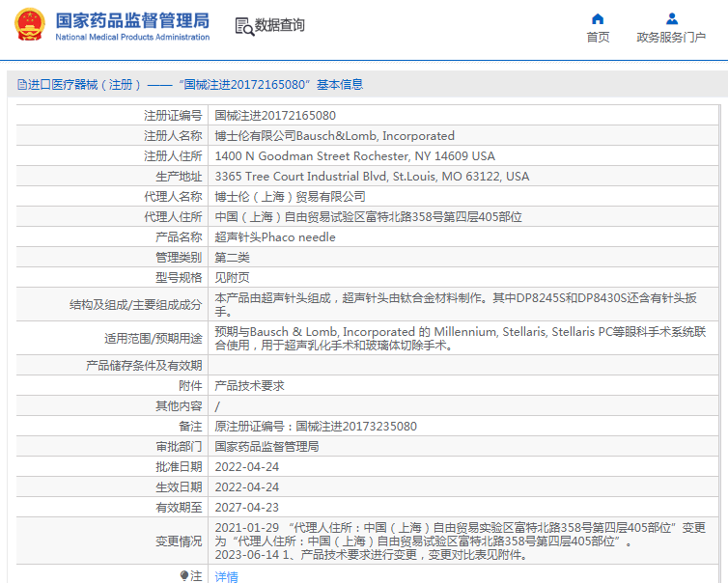The width and height of the screenshot is (728, 583).
Task: Click 审批部门 value 国家药品监督管理局
Action: coord(266,447)
